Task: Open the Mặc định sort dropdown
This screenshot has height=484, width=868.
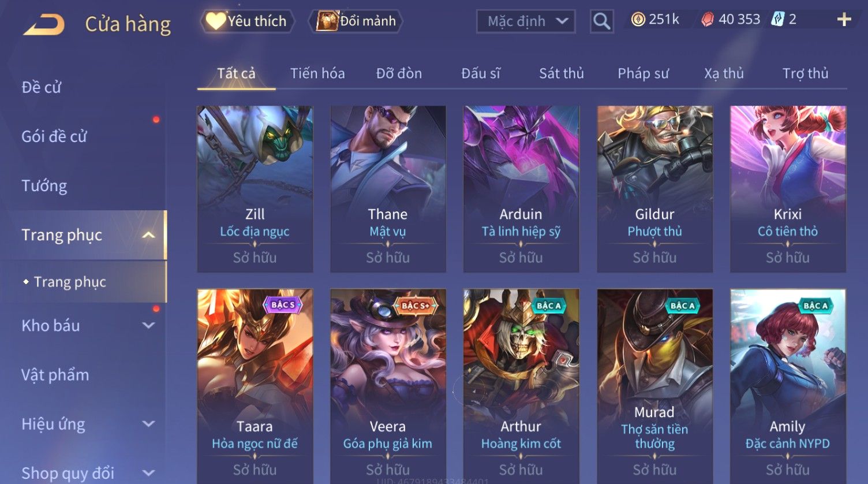Action: pyautogui.click(x=526, y=21)
